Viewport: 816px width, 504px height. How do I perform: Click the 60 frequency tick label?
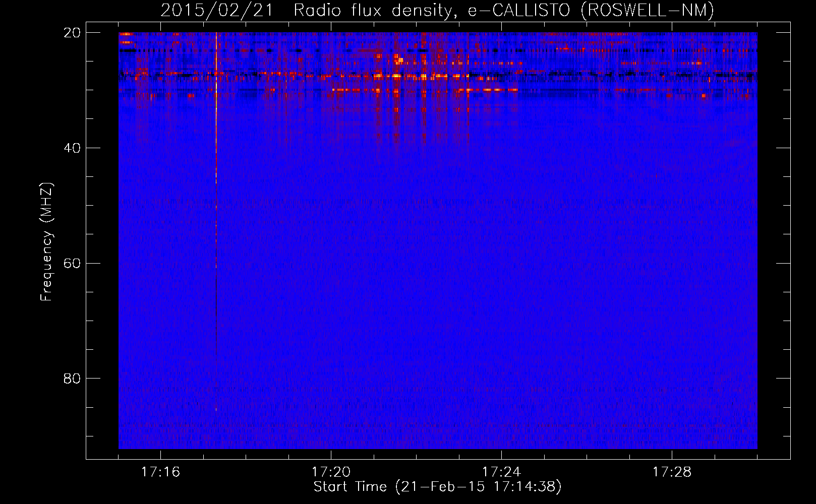(72, 263)
